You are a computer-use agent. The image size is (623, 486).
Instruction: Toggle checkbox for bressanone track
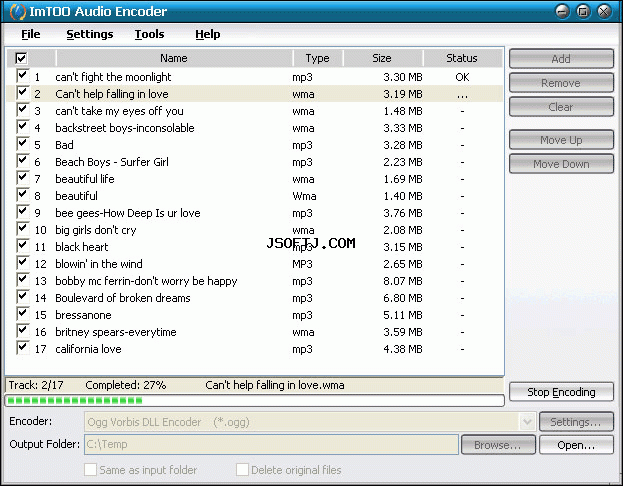[23, 314]
